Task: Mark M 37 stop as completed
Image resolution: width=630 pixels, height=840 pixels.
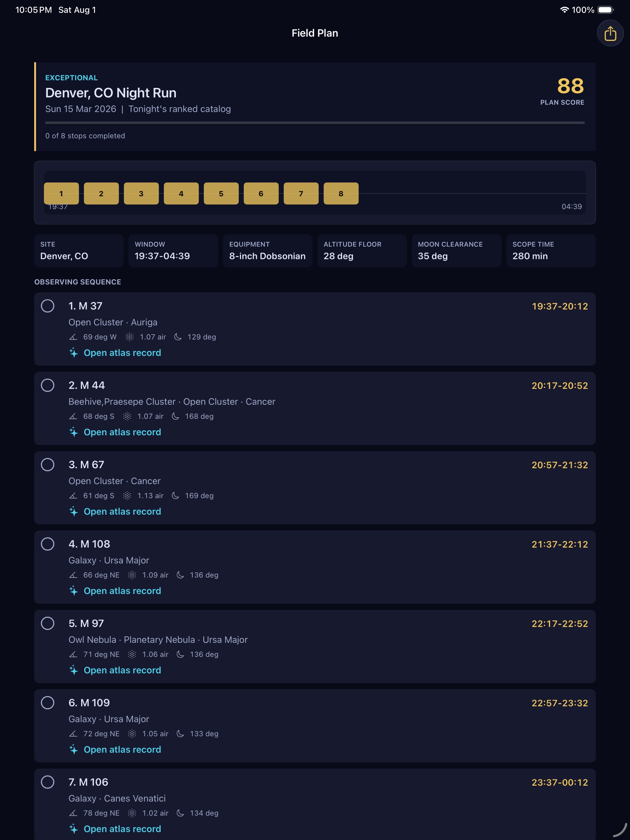Action: tap(47, 306)
